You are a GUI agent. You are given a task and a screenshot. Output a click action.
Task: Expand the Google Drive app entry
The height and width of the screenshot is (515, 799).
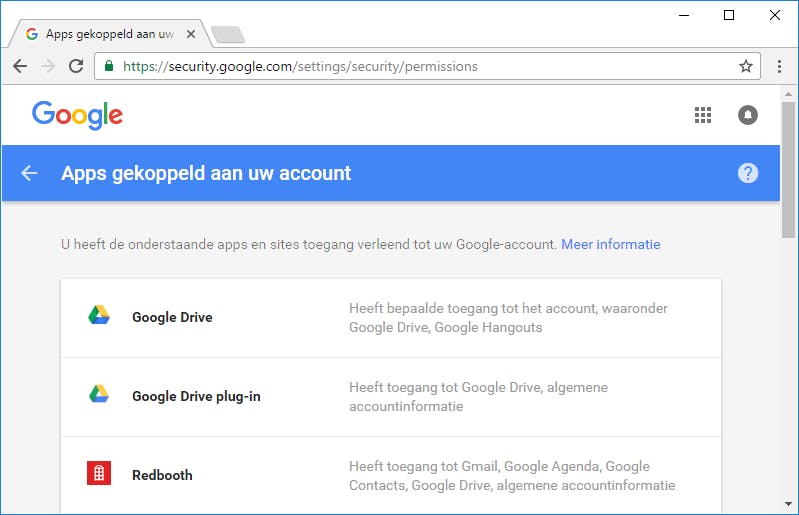tap(390, 318)
